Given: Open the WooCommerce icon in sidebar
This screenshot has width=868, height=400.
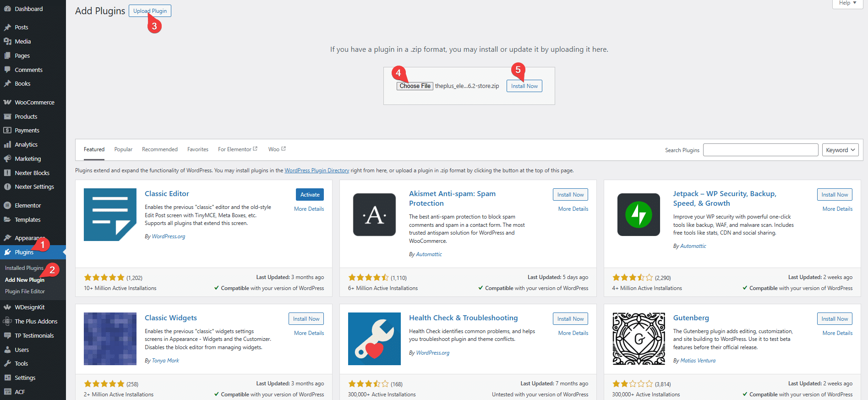Looking at the screenshot, I should [7, 102].
